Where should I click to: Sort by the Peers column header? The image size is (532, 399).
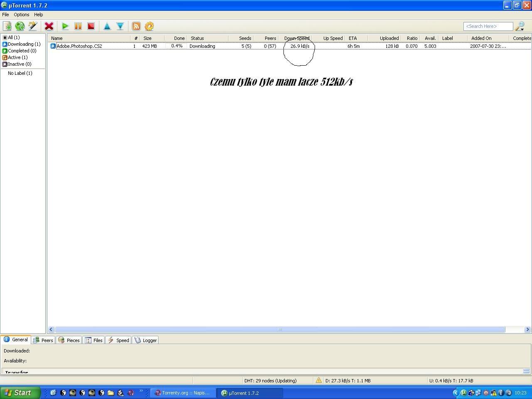pos(266,38)
